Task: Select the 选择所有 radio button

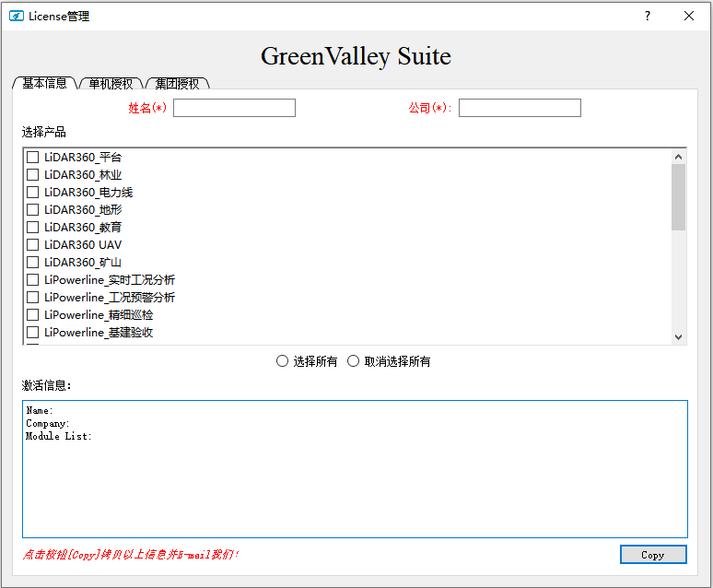Action: 283,361
